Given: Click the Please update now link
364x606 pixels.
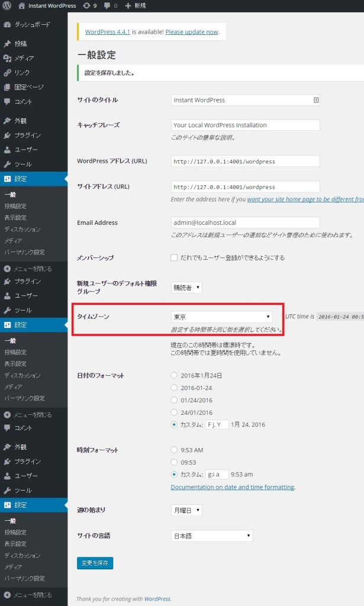Looking at the screenshot, I should pyautogui.click(x=192, y=32).
